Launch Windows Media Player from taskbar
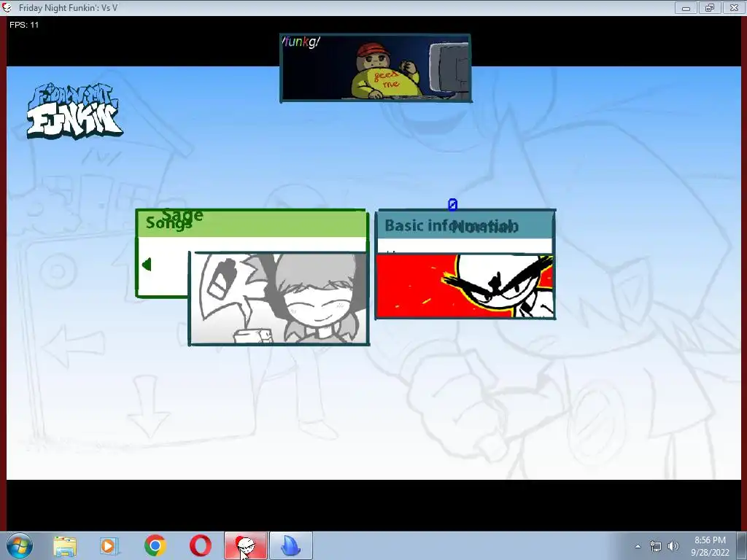The width and height of the screenshot is (747, 560). (x=109, y=545)
